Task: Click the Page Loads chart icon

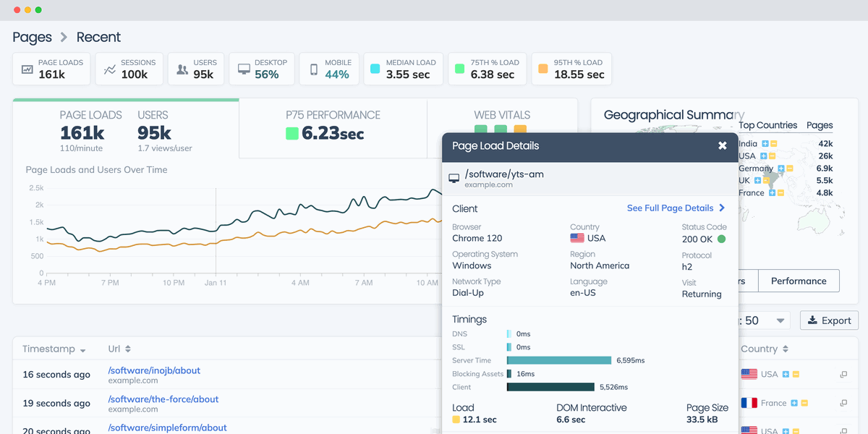Action: pos(27,69)
